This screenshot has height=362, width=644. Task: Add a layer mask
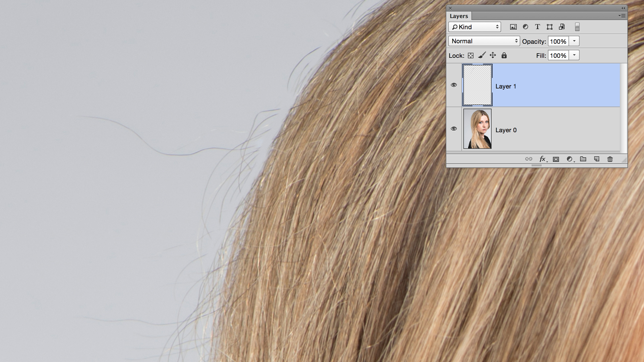pos(556,159)
